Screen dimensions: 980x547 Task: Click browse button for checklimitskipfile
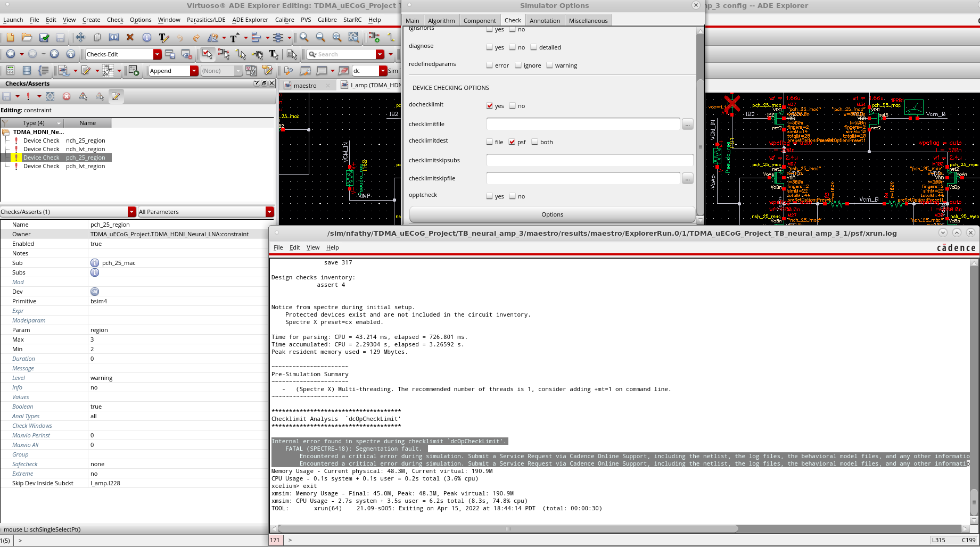(688, 178)
